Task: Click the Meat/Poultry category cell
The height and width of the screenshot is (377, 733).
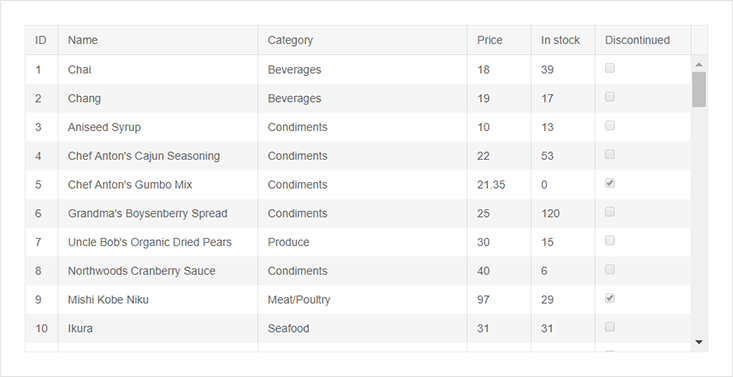Action: point(362,300)
